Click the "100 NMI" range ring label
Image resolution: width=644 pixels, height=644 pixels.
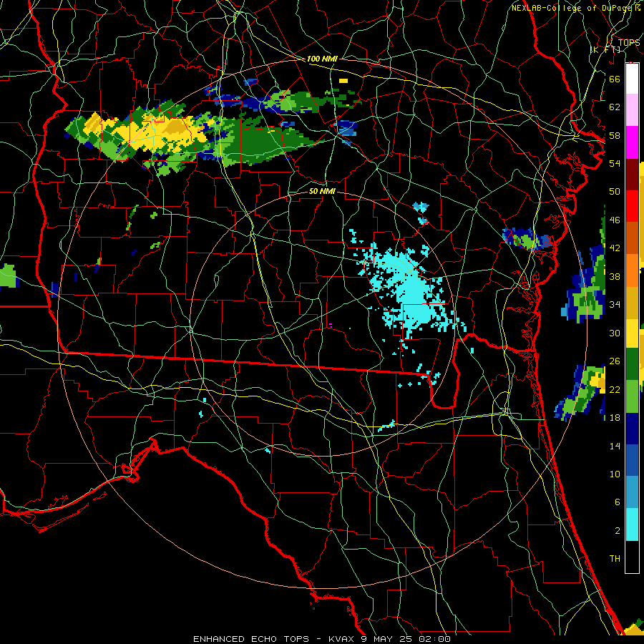tap(322, 59)
